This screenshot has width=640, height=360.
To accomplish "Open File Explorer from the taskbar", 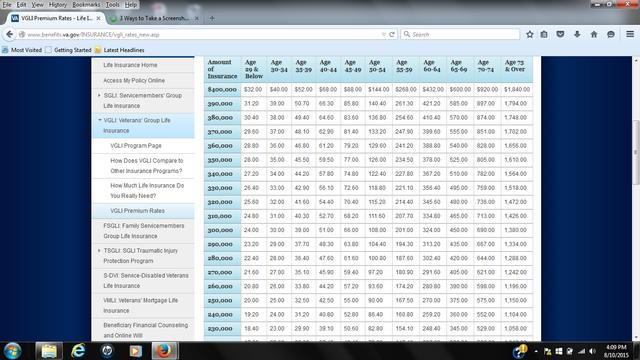I will click(x=49, y=351).
